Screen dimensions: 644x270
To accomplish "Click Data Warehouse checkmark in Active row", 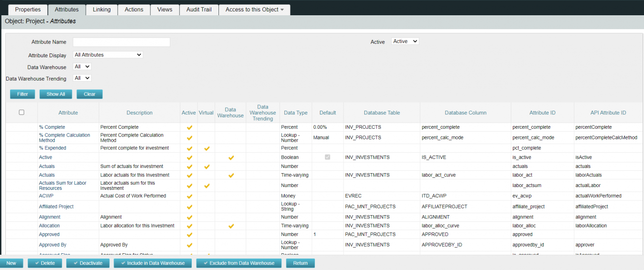I will tap(231, 157).
